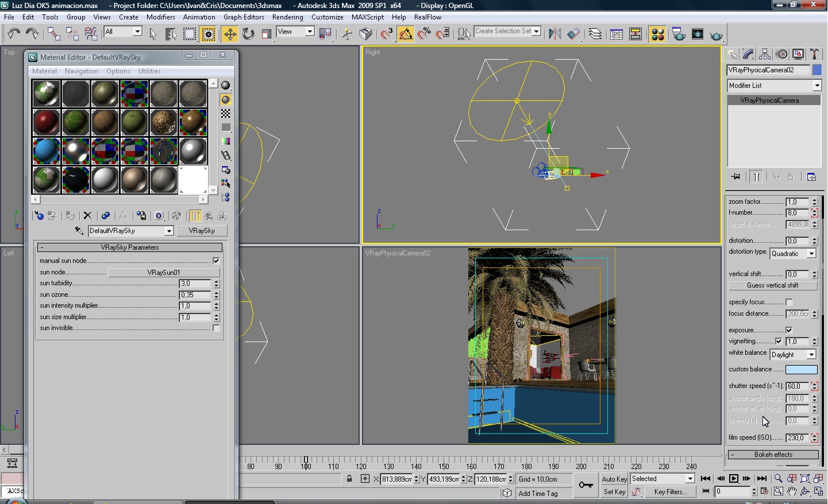Open the Material Editor from the main toolbar

point(658,34)
